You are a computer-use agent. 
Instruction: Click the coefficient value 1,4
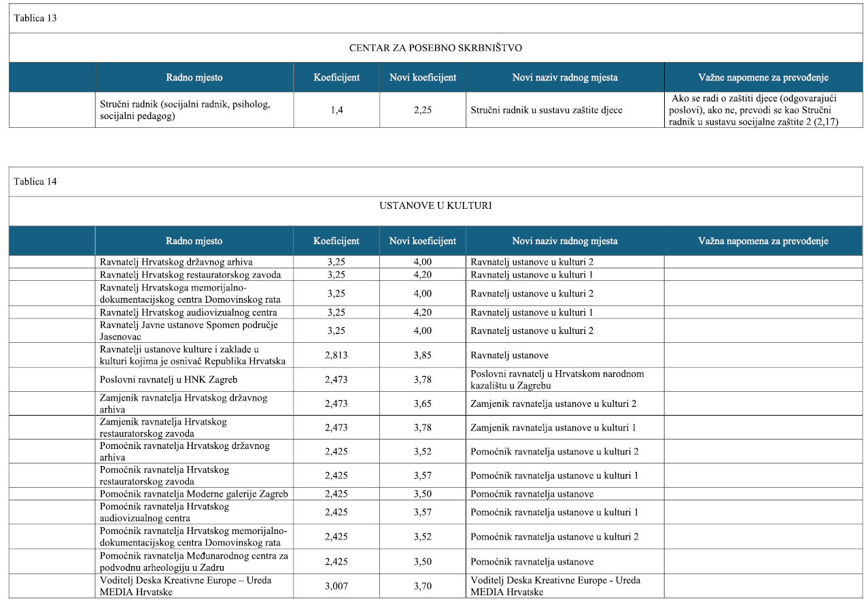tap(336, 110)
